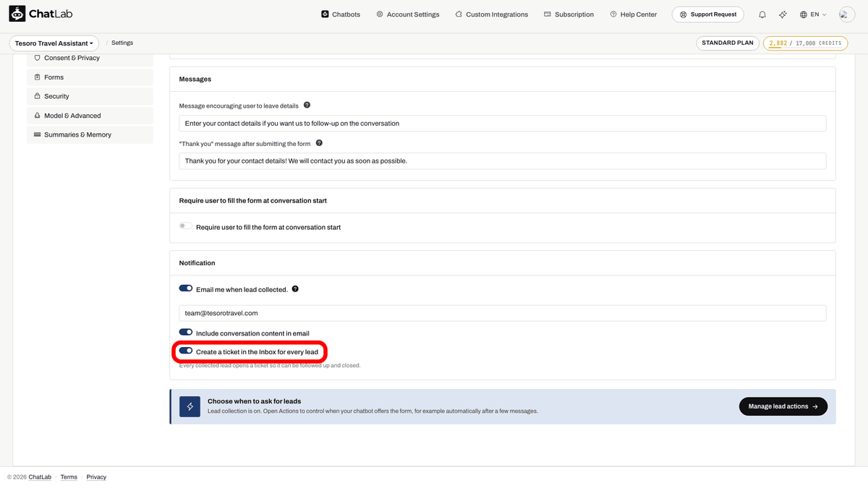Screen dimensions: 868x488
Task: Click the globe language icon
Action: click(804, 14)
